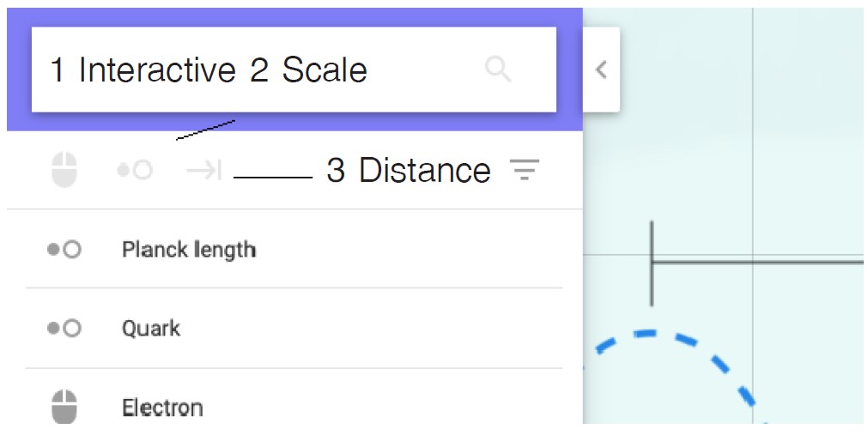Toggle the Scale filter icon in toolbar
This screenshot has width=868, height=435.
tap(135, 171)
